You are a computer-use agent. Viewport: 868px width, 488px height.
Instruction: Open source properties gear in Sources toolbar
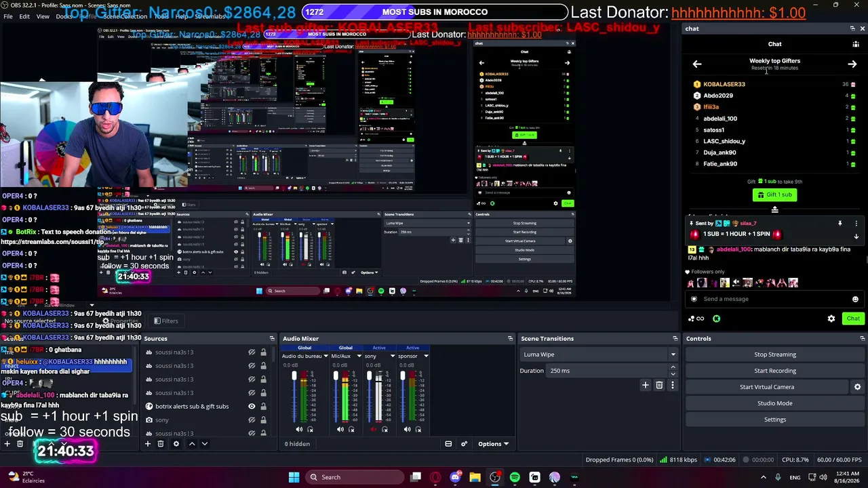tap(176, 444)
